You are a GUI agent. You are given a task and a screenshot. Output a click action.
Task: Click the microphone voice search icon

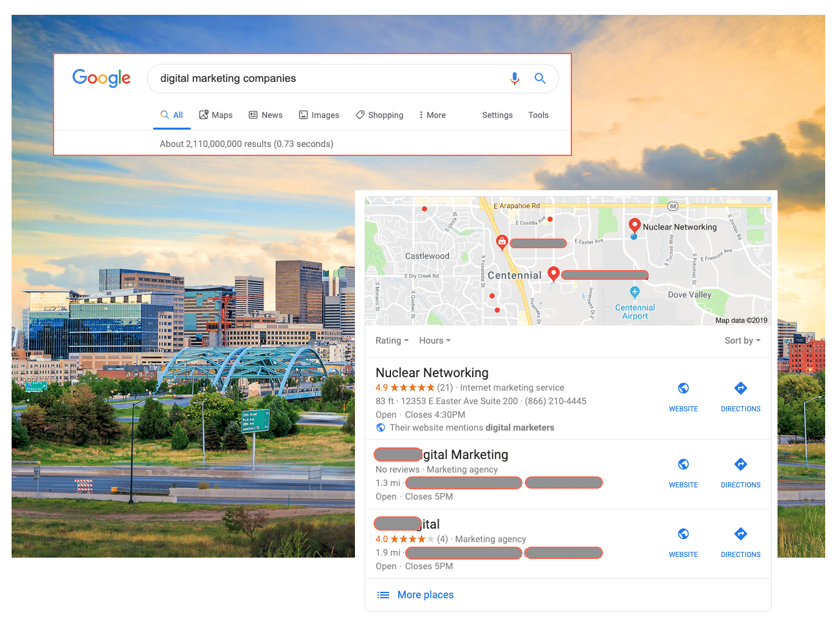514,79
